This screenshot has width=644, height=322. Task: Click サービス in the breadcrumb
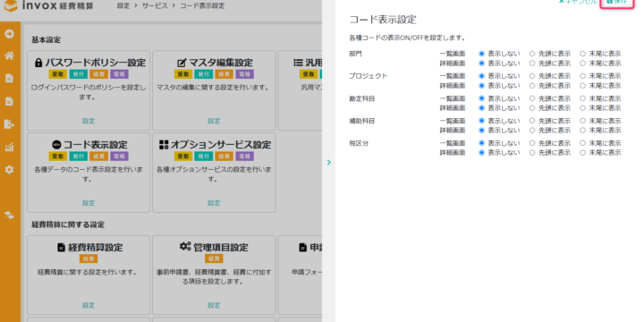(x=155, y=6)
